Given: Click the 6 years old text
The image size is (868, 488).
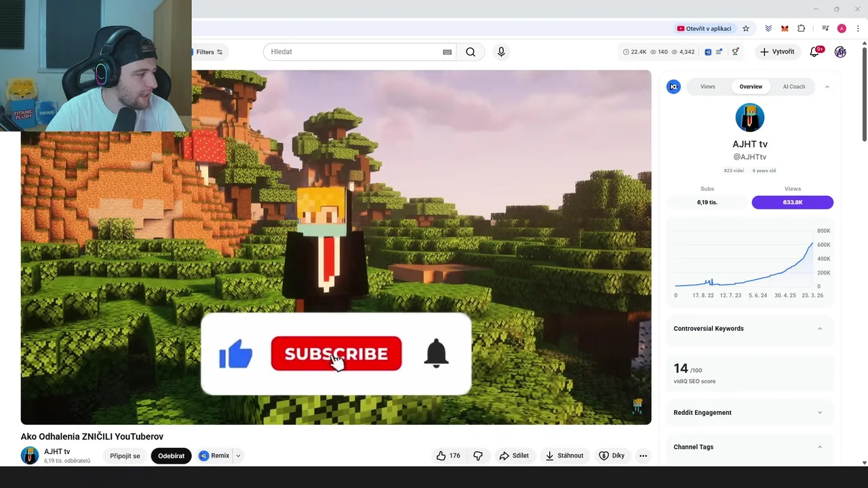Looking at the screenshot, I should (x=764, y=171).
